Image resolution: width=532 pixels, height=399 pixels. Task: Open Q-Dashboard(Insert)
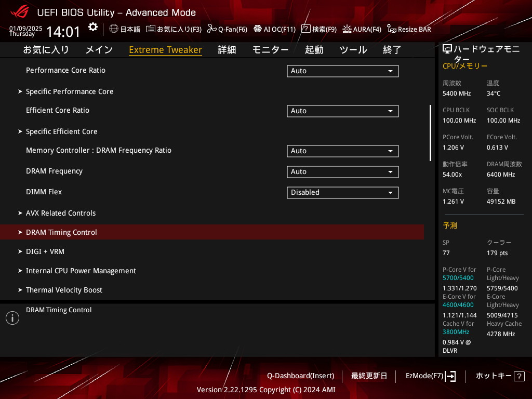[300, 376]
